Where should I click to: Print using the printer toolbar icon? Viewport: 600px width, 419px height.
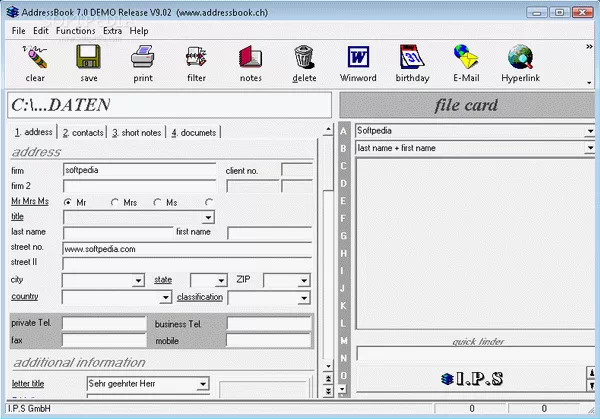(x=143, y=57)
